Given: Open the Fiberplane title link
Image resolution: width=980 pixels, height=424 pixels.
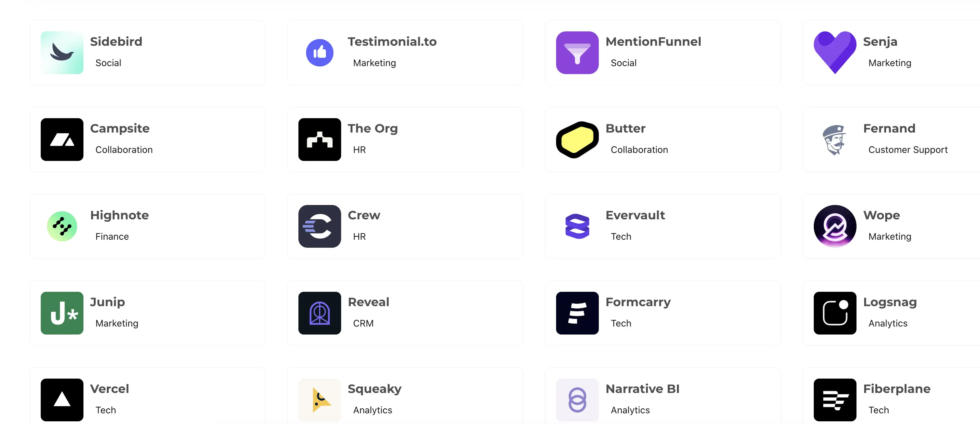Looking at the screenshot, I should [896, 389].
